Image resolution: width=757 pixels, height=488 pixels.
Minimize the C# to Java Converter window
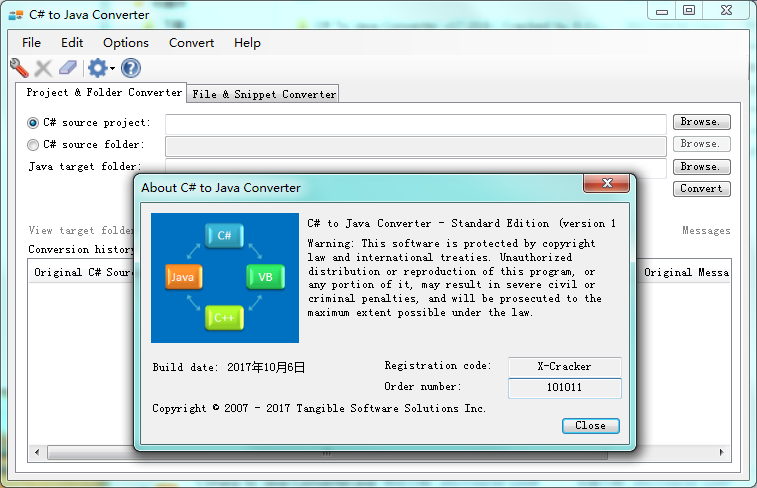662,11
